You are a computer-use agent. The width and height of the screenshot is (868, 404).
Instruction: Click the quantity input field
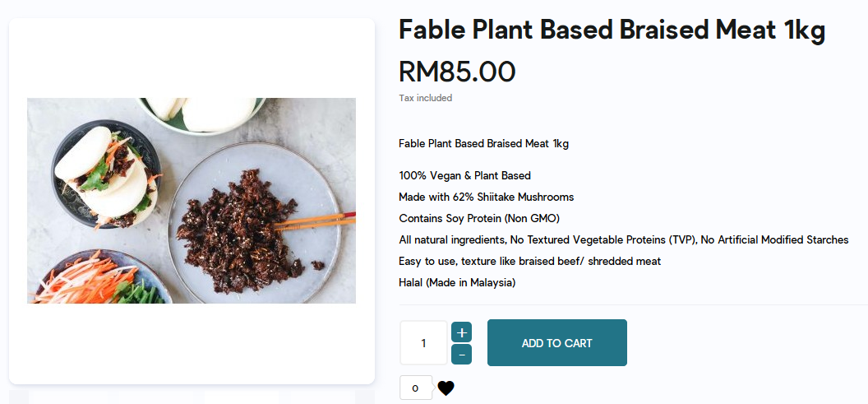coord(423,343)
